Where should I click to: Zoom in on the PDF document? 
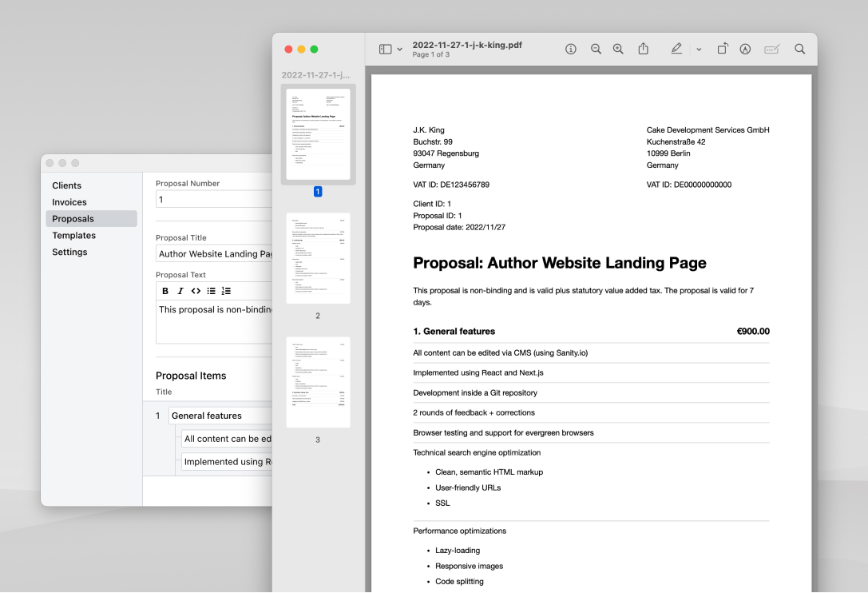pyautogui.click(x=618, y=49)
